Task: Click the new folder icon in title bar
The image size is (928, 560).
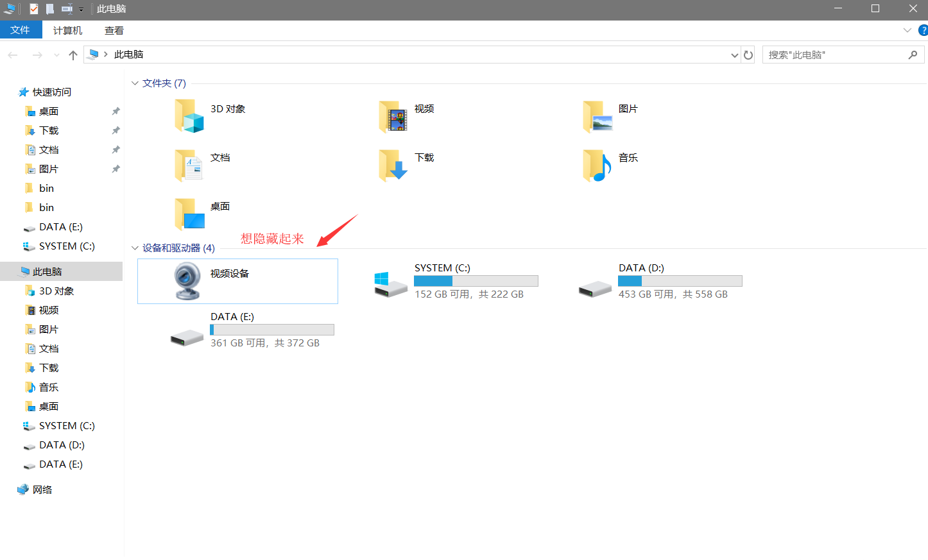Action: 50,9
